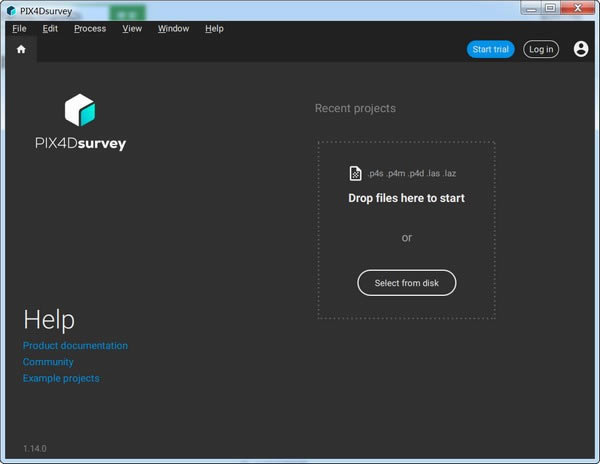Open the user account profile icon
Screen dimensions: 600x464
click(x=581, y=49)
